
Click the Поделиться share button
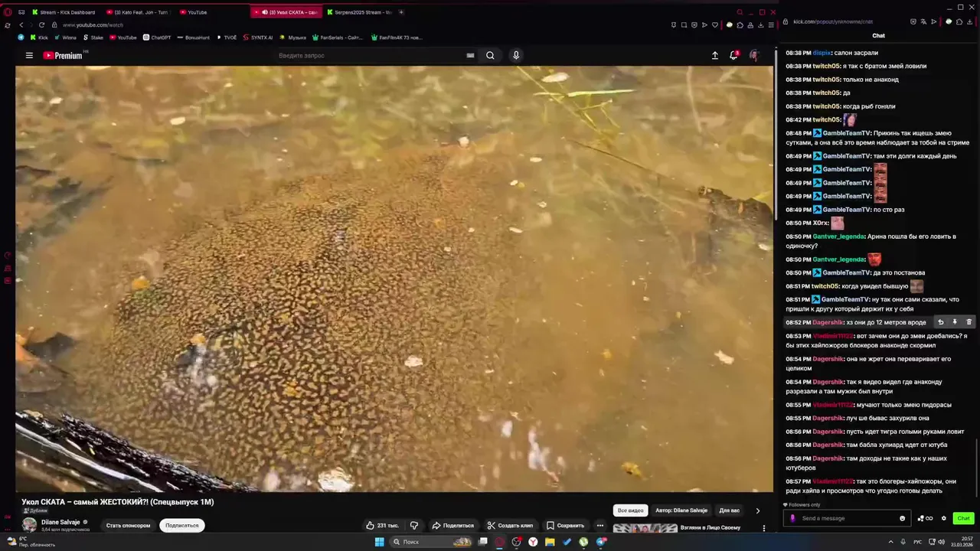[452, 526]
